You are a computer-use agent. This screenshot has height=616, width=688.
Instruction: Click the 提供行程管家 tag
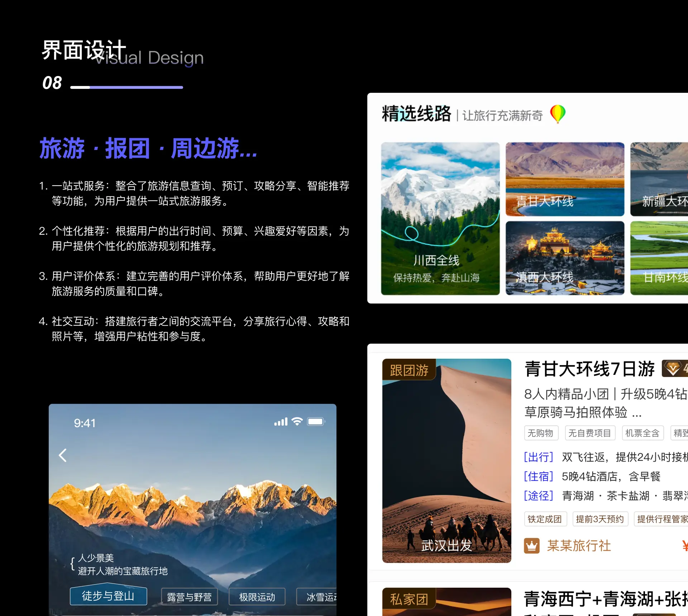point(661,519)
